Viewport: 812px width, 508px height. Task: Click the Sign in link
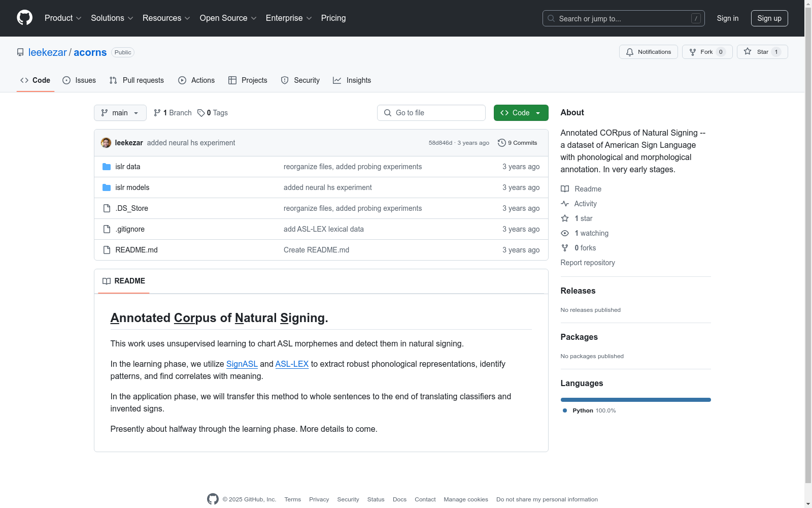point(728,18)
